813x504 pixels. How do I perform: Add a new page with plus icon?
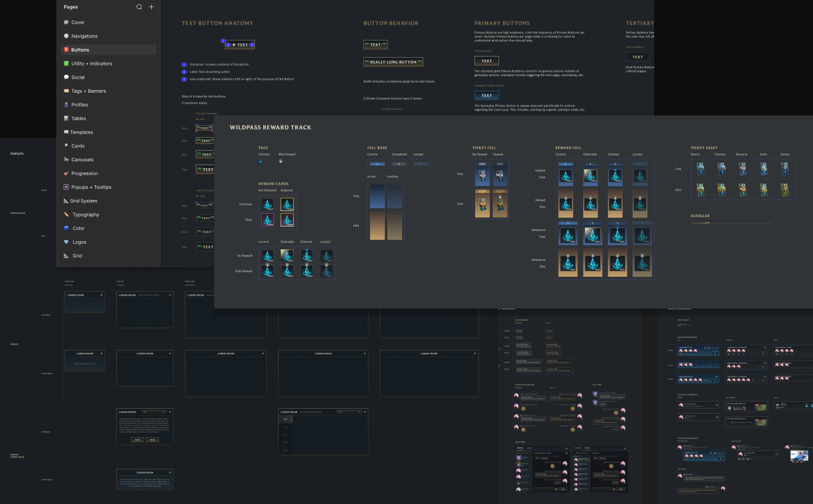[151, 7]
